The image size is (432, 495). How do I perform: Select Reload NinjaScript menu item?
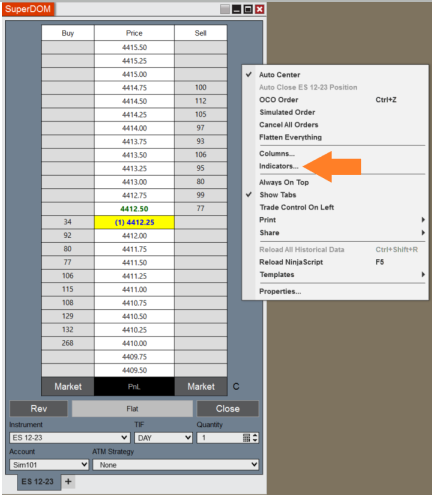[x=335, y=262]
